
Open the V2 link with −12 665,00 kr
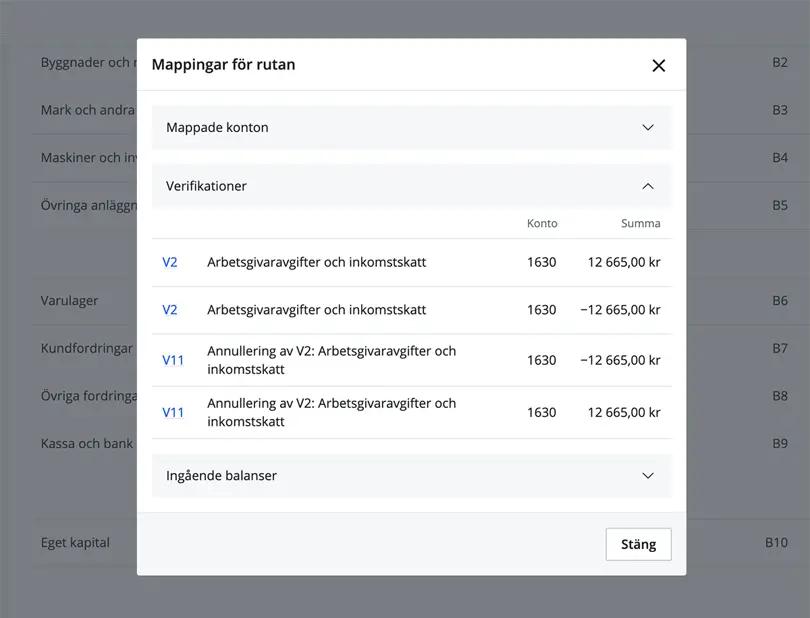tap(170, 310)
